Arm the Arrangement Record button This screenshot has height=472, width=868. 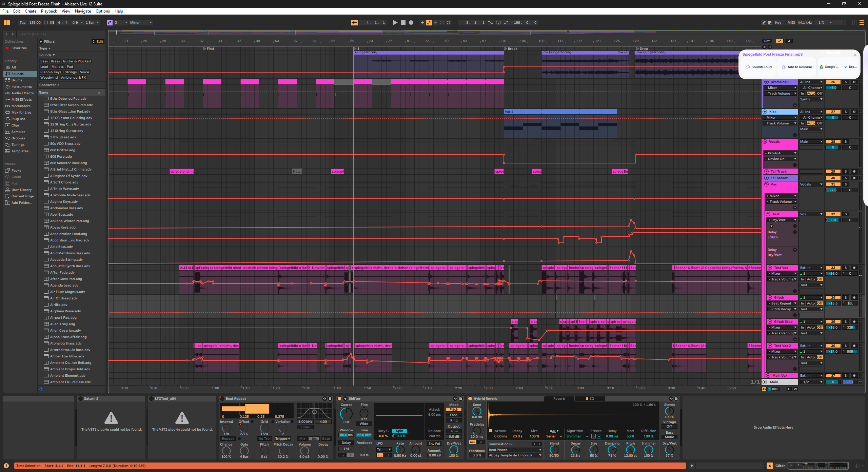[411, 23]
